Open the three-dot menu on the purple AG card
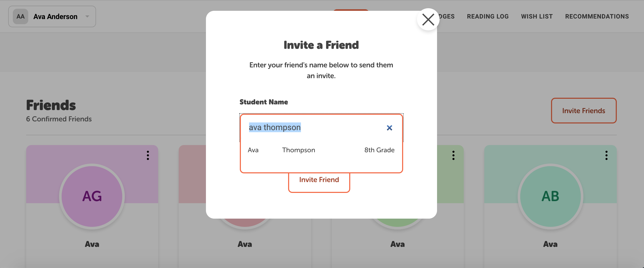The height and width of the screenshot is (268, 644). (x=148, y=155)
